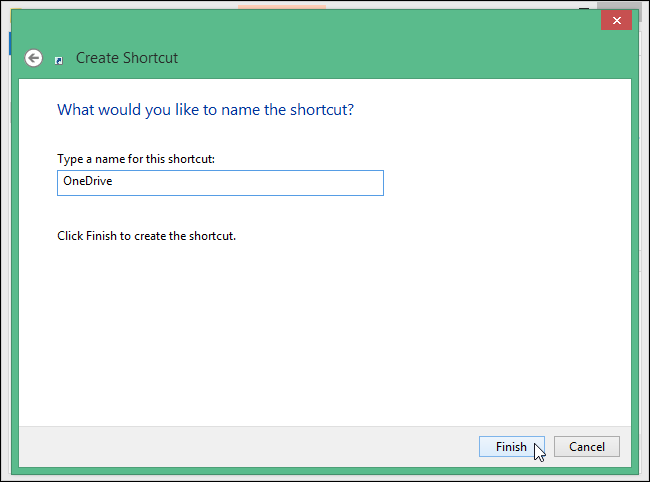Click the blue strip of background window at left edge

10,44
